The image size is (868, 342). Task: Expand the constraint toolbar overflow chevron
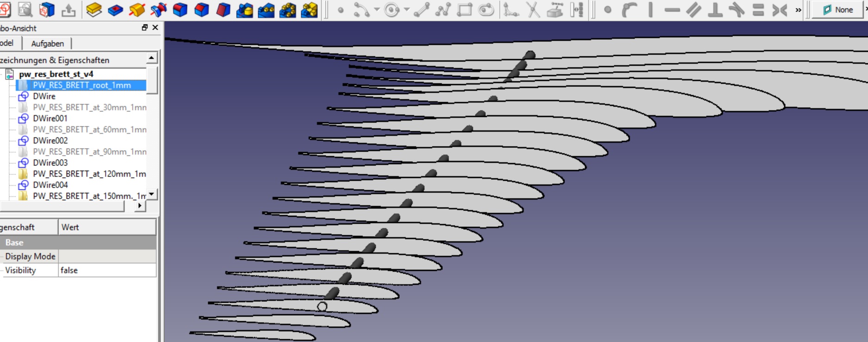pos(798,10)
